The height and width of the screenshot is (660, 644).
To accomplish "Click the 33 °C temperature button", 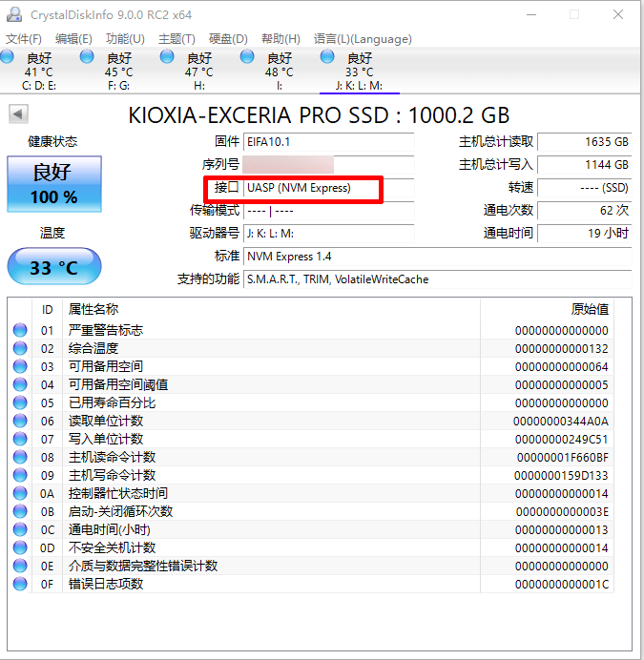I will 53,267.
